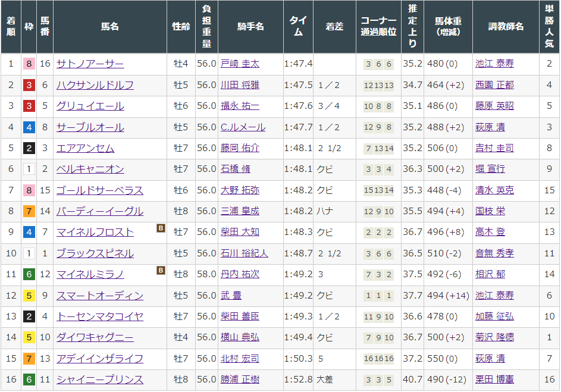The width and height of the screenshot is (561, 392).
Task: Open jockey link 戸崎 圭太
Action: (240, 64)
